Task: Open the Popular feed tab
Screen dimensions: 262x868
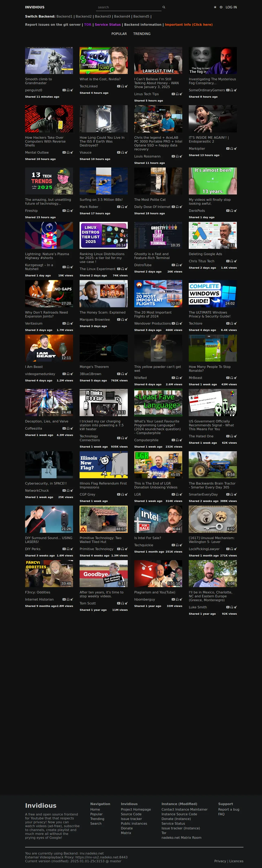Action: 119,34
